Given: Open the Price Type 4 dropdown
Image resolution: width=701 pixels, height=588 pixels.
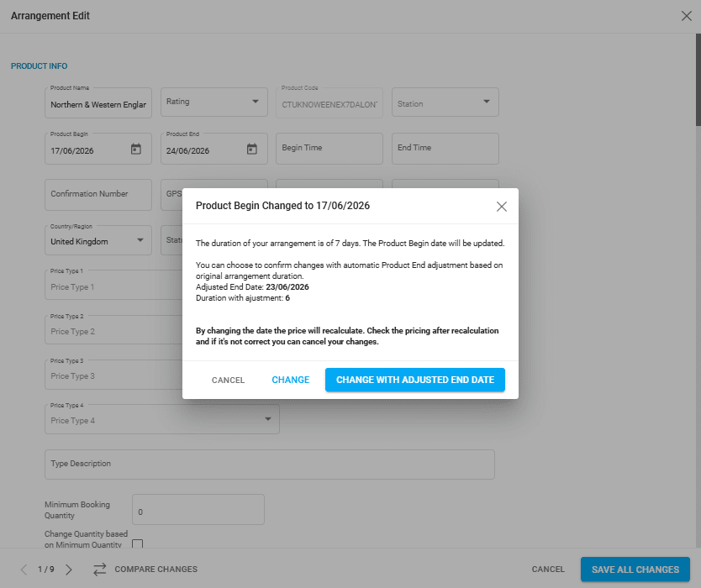Looking at the screenshot, I should (x=268, y=419).
